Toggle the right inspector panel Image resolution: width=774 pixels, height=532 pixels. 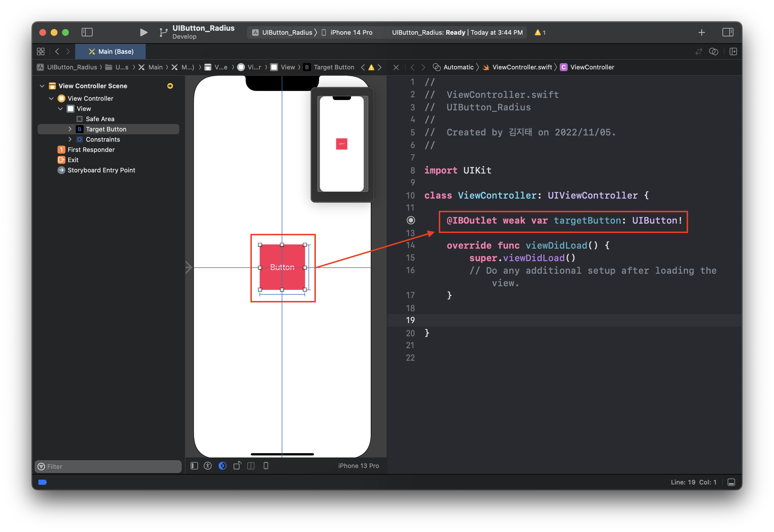[x=727, y=32]
